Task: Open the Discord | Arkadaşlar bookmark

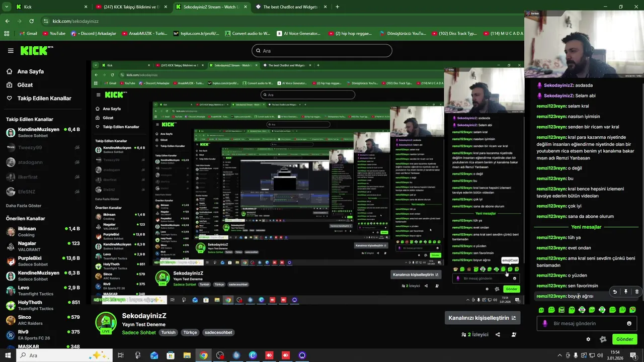Action: coord(94,34)
